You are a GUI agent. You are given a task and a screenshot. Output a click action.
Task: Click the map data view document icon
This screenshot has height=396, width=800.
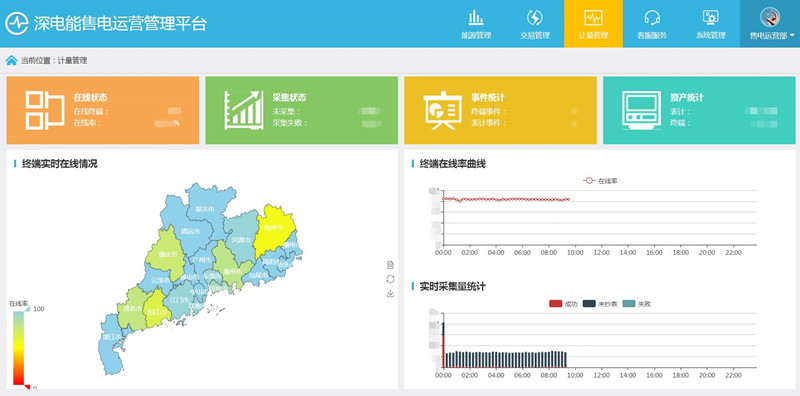point(390,264)
